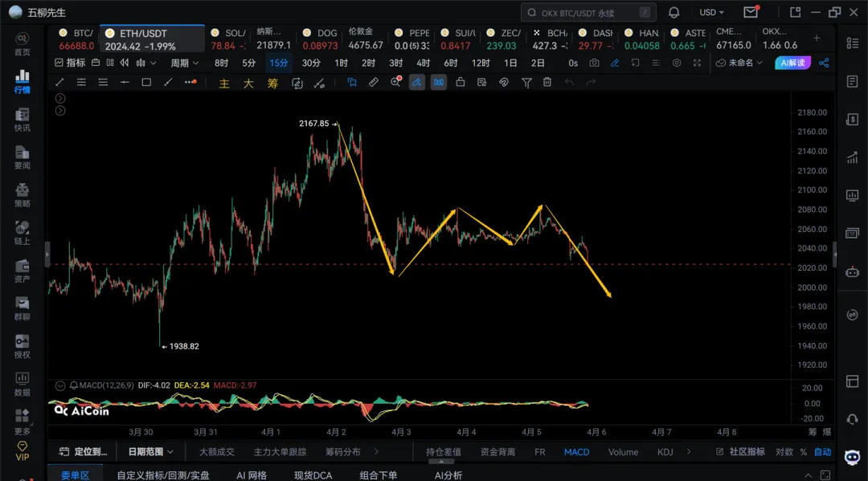This screenshot has height=481, width=868.
Task: Click the lock drawings icon
Action: [x=460, y=83]
